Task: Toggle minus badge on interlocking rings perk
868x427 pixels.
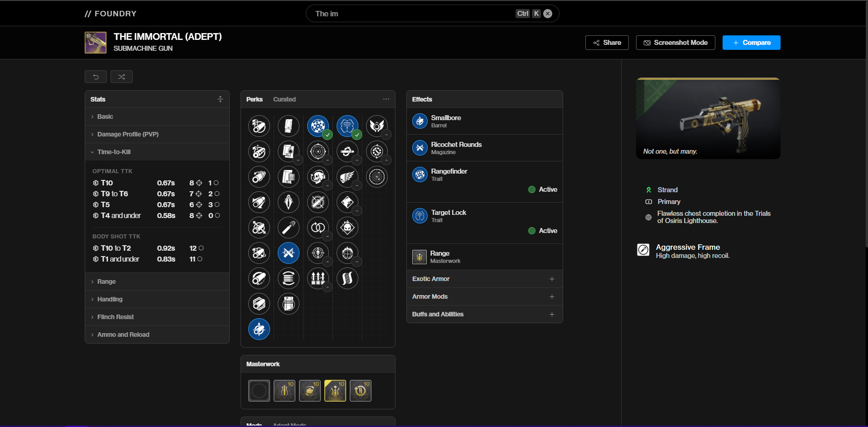Action: [x=328, y=236]
